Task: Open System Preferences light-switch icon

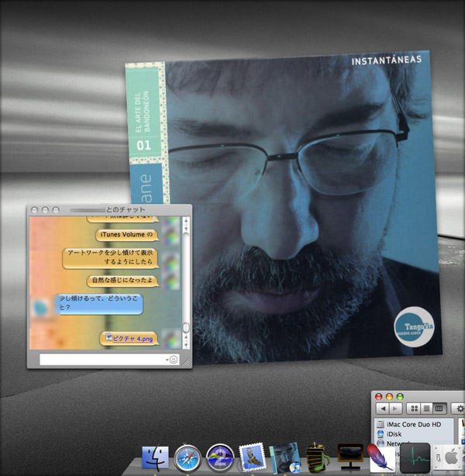Action: click(x=449, y=458)
